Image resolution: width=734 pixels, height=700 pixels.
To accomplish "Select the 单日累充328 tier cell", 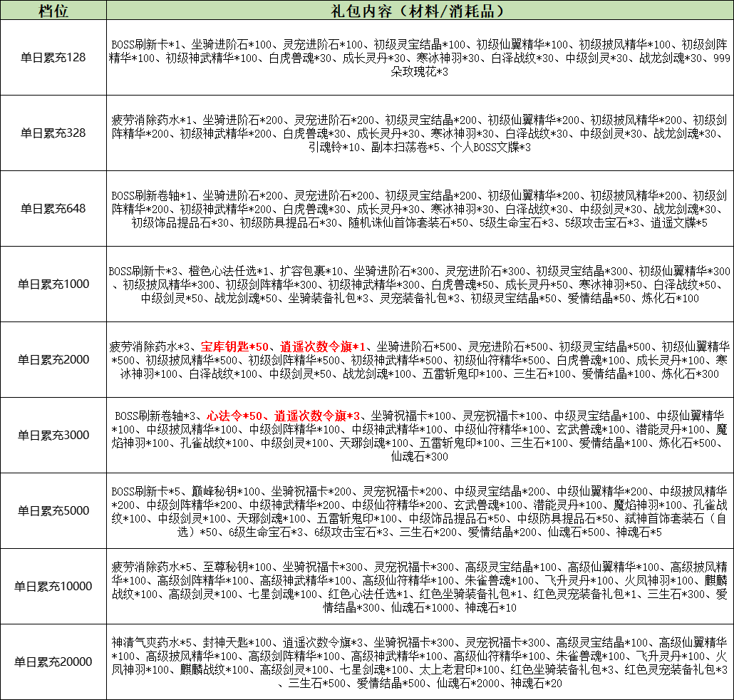I will 53,133.
